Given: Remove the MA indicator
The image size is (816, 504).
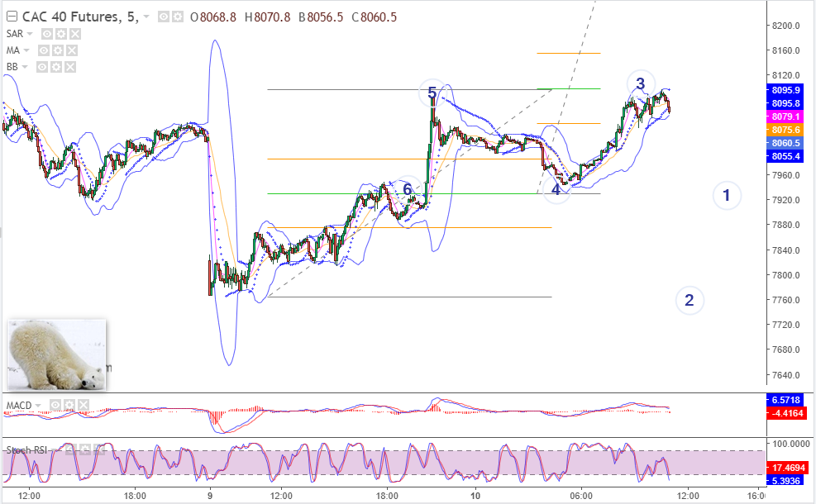Looking at the screenshot, I should (x=72, y=50).
